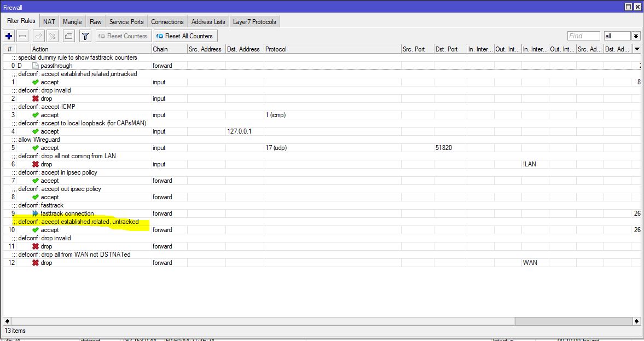Switch to the NAT tab
644x341 pixels.
click(49, 22)
